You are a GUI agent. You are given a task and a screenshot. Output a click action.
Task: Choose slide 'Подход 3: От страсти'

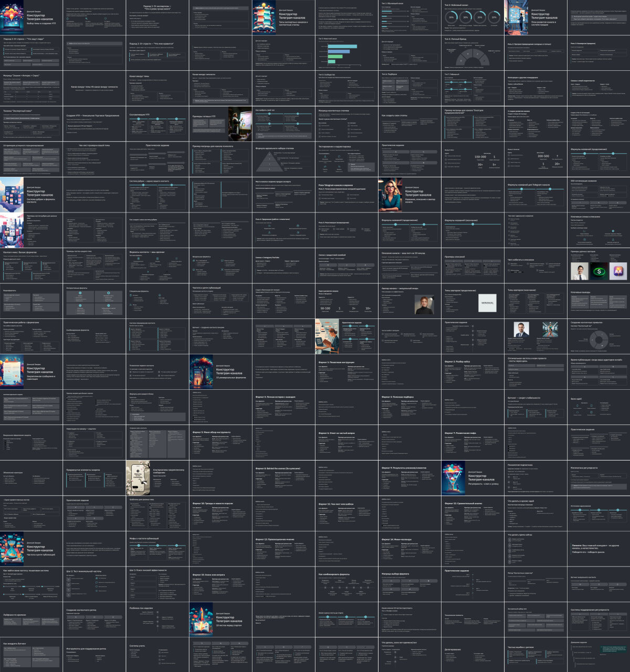click(157, 53)
